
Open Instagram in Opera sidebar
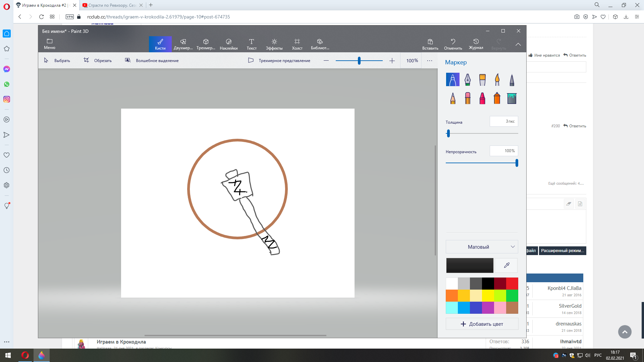[7, 99]
